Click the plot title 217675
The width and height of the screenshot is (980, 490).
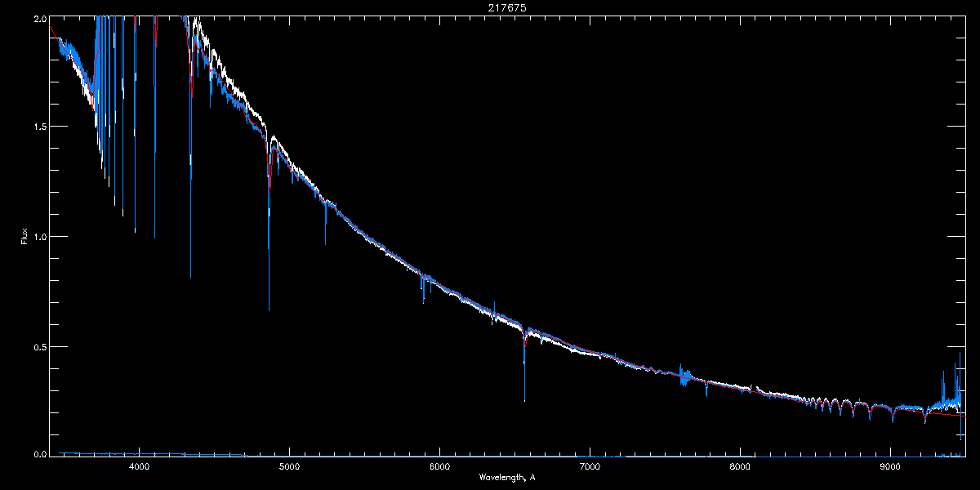(507, 7)
